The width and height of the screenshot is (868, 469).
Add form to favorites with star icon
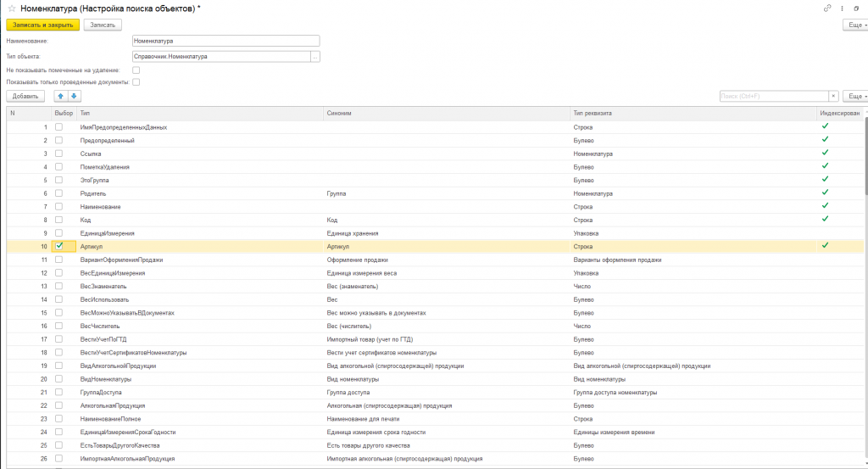pyautogui.click(x=12, y=8)
